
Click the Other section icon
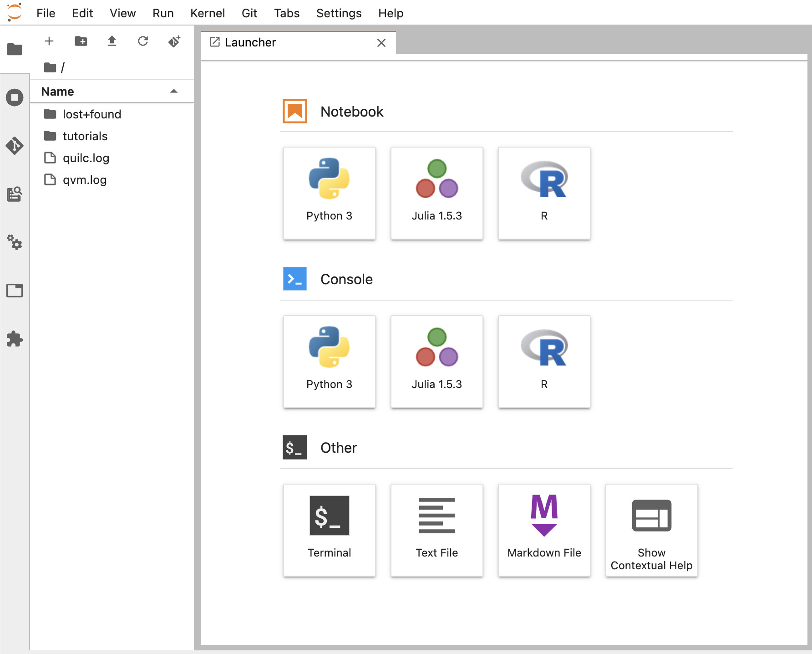tap(295, 447)
